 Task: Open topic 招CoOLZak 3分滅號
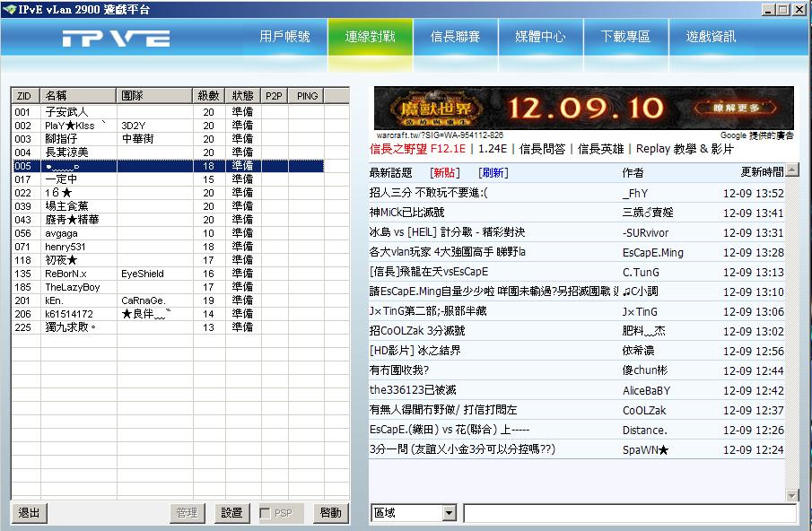(x=417, y=331)
